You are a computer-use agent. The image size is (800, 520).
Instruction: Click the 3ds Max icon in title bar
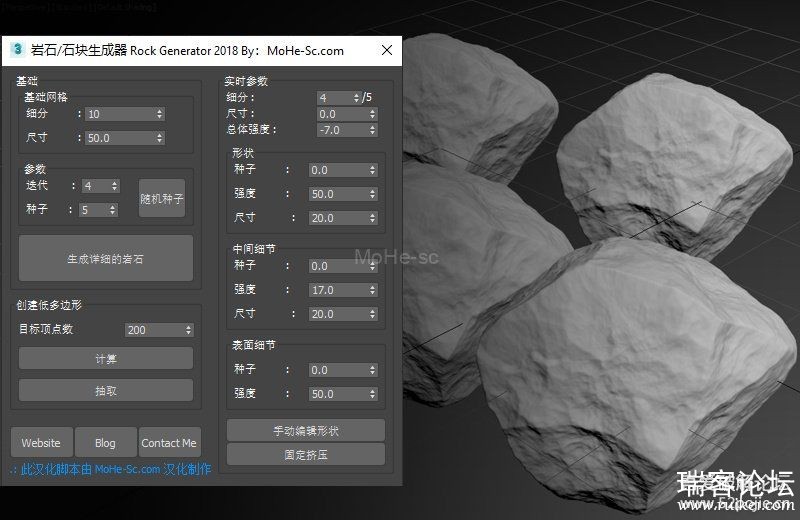17,50
